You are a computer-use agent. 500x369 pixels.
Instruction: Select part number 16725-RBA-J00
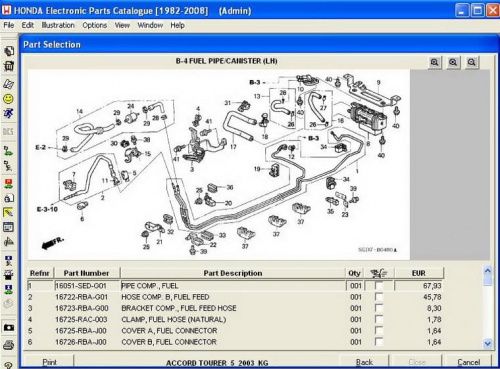81,331
